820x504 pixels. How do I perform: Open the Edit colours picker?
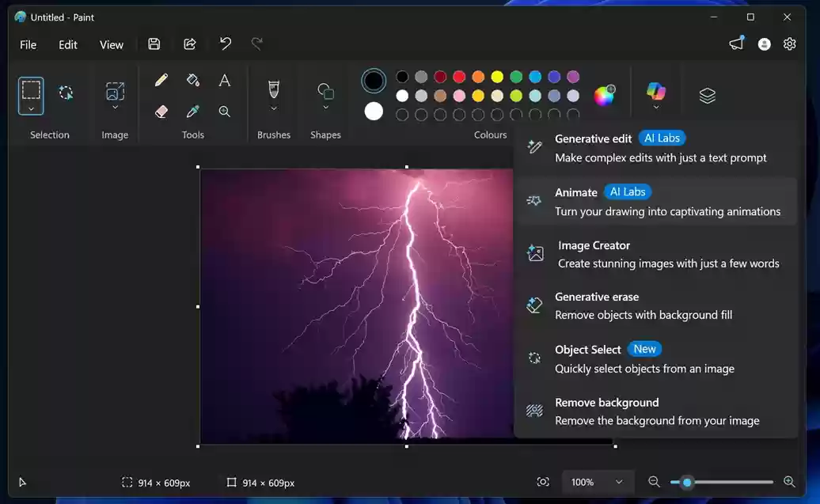(605, 94)
